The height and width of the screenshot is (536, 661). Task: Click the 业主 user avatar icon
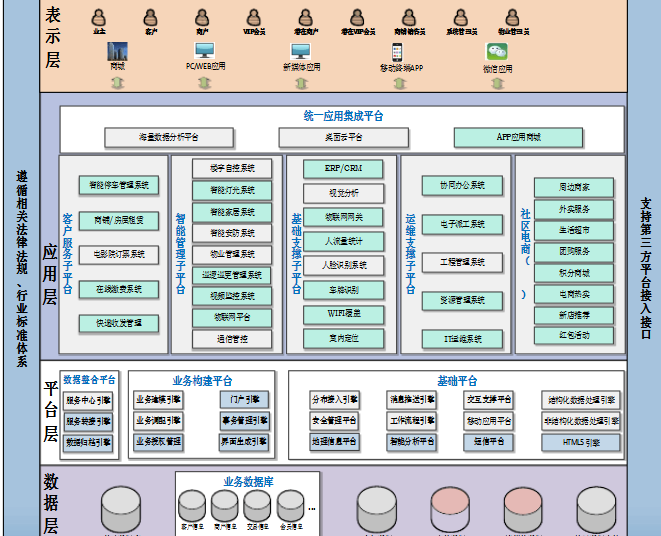[99, 17]
